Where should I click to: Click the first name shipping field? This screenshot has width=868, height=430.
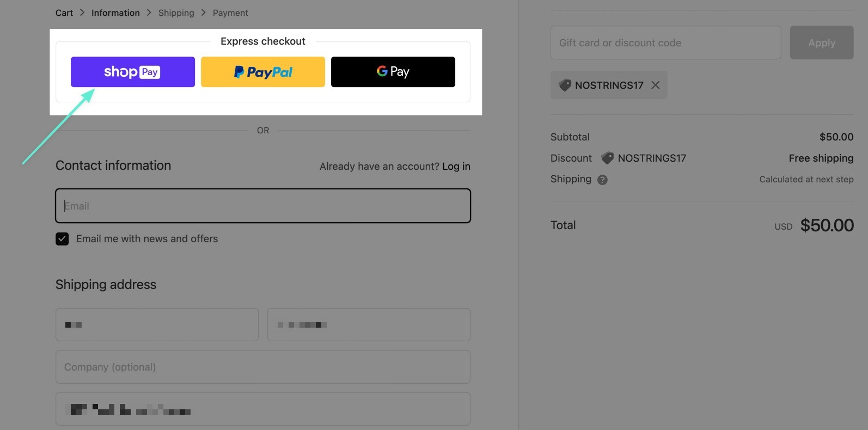[157, 325]
